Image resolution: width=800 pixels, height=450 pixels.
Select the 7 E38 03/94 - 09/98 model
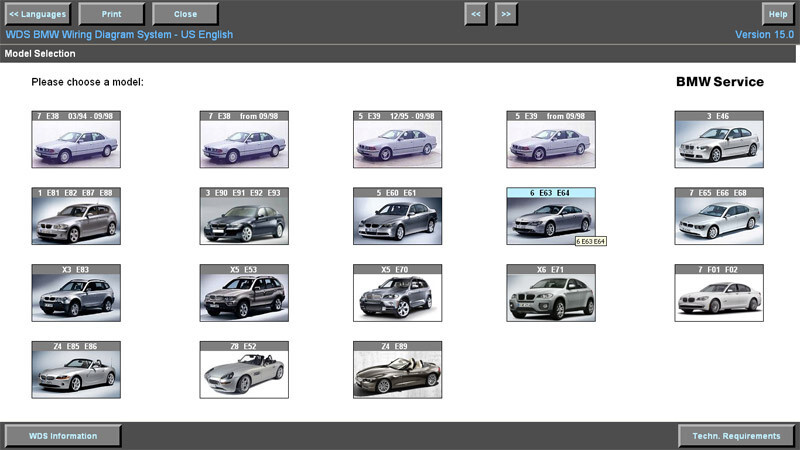(76, 139)
